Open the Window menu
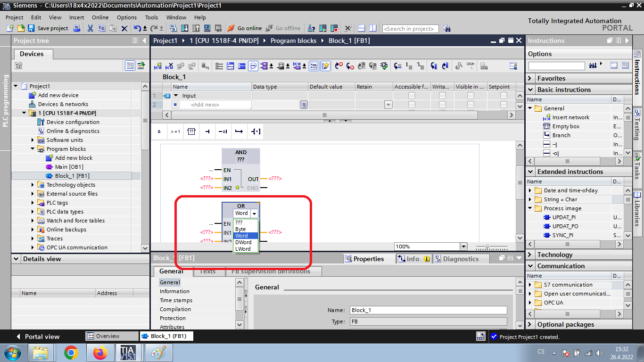 pyautogui.click(x=176, y=17)
